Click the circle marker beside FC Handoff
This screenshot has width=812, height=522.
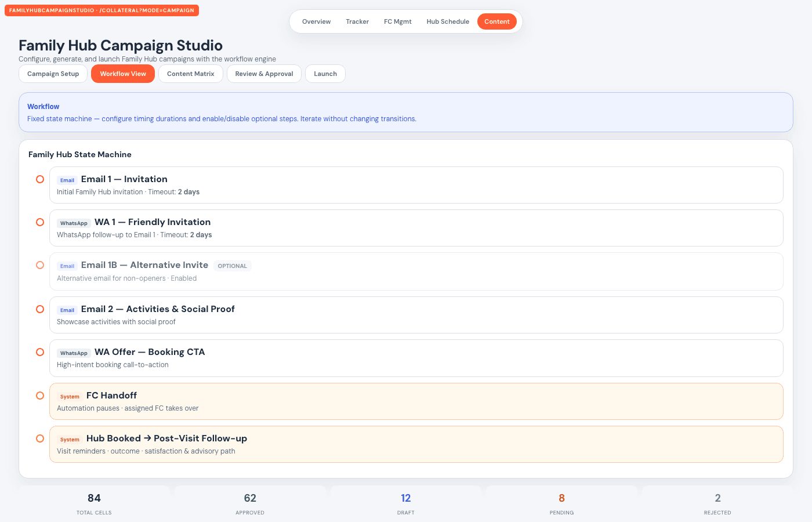point(40,396)
